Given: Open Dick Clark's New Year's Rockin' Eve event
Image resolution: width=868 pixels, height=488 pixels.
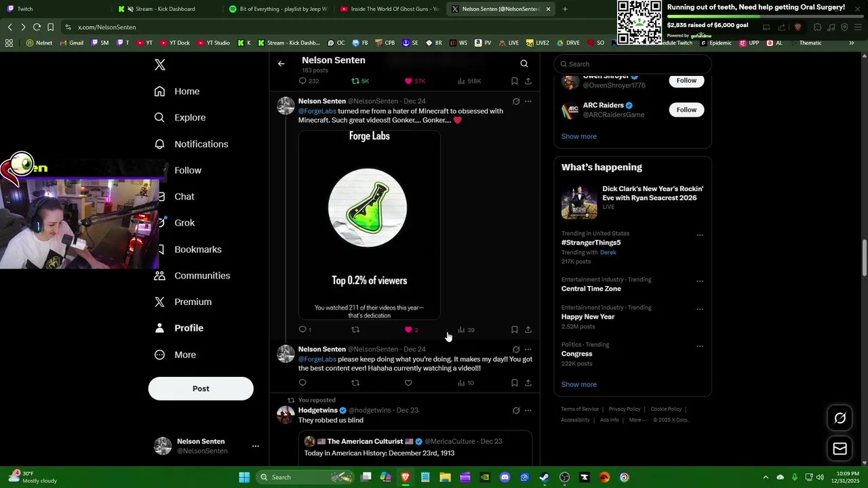Looking at the screenshot, I should tap(633, 202).
